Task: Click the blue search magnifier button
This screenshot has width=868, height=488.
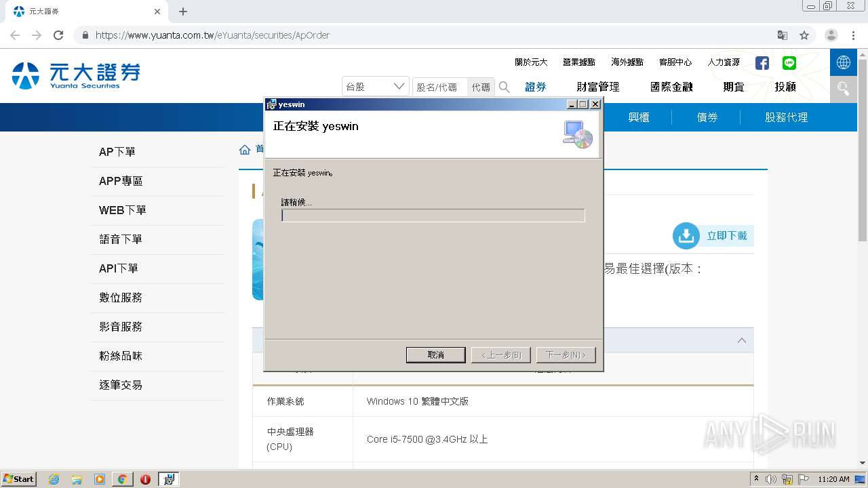Action: tap(844, 89)
